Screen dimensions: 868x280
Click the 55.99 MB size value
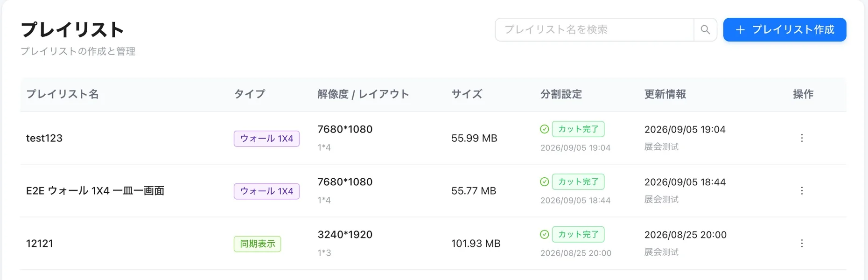pyautogui.click(x=474, y=138)
